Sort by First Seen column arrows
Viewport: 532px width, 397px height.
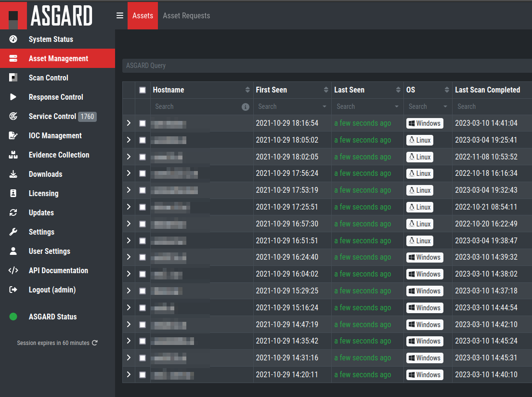pos(326,90)
